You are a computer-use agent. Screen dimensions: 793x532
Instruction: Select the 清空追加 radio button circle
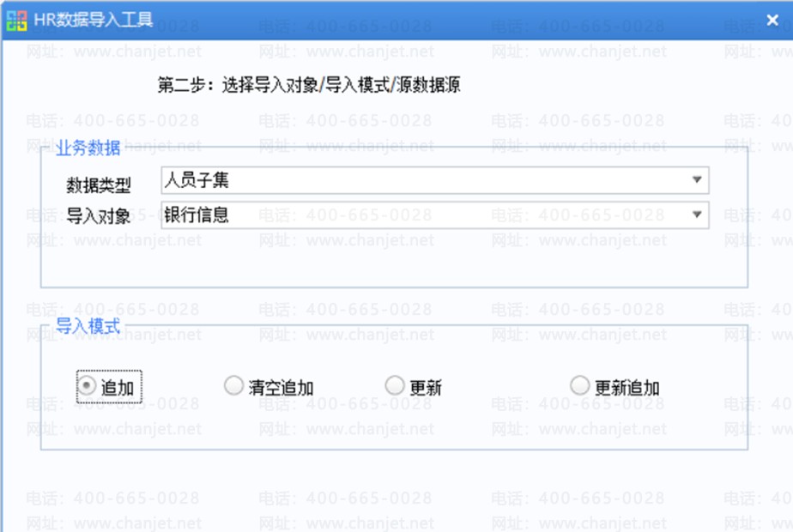233,386
